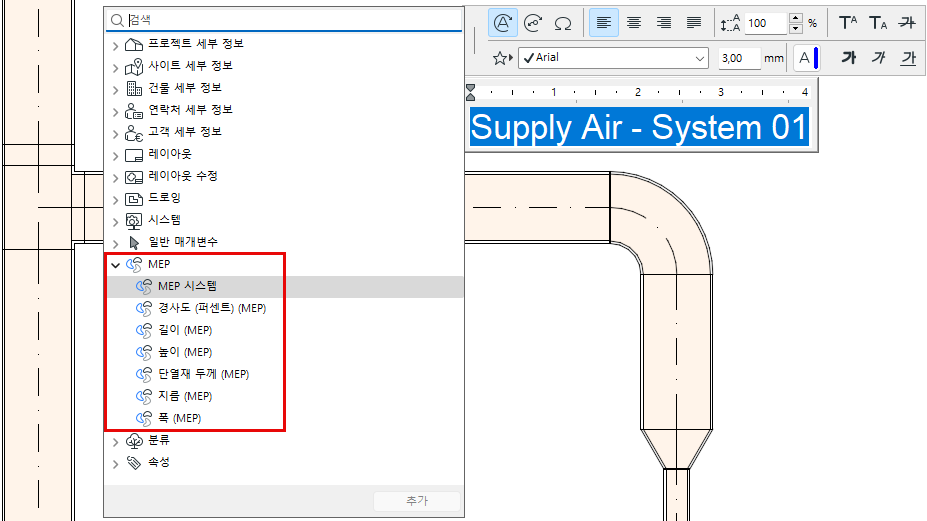
Task: Align text right
Action: pos(664,23)
